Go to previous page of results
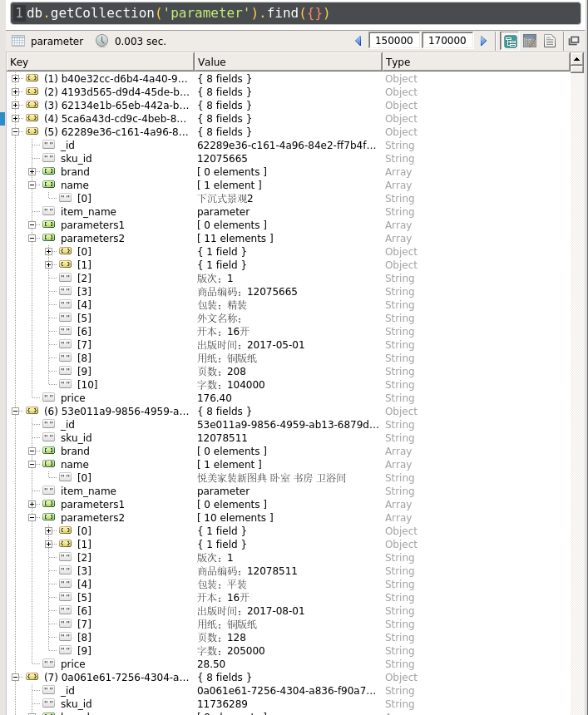The width and height of the screenshot is (588, 715). pyautogui.click(x=358, y=41)
